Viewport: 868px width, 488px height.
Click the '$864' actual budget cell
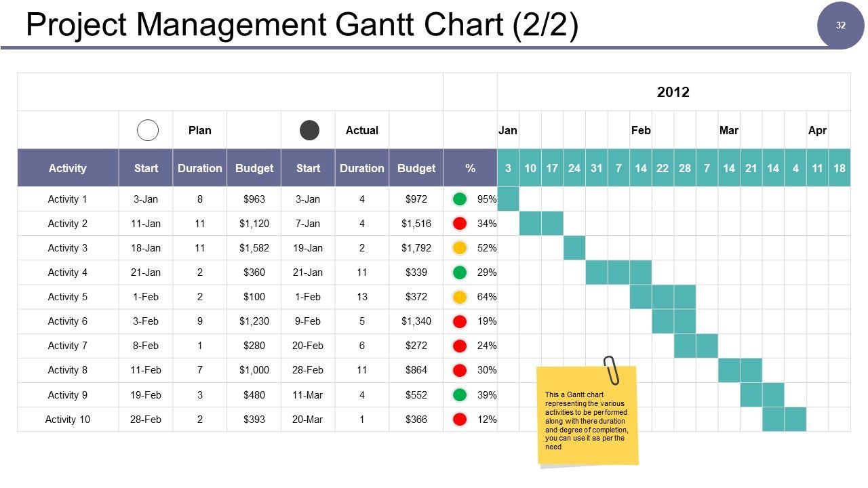[416, 370]
